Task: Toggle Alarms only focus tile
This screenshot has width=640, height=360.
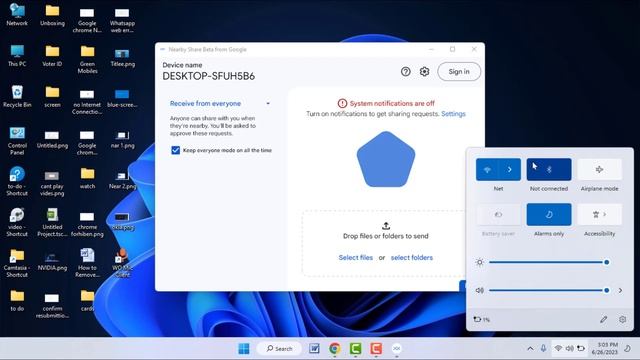Action: (x=549, y=214)
